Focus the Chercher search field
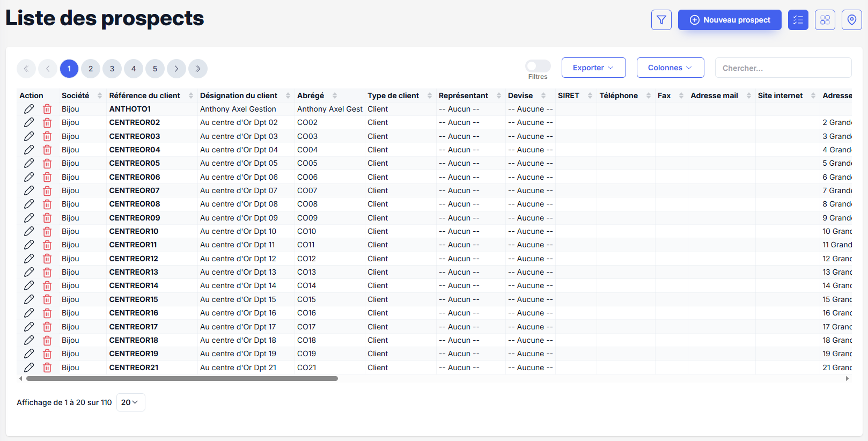 pyautogui.click(x=783, y=68)
